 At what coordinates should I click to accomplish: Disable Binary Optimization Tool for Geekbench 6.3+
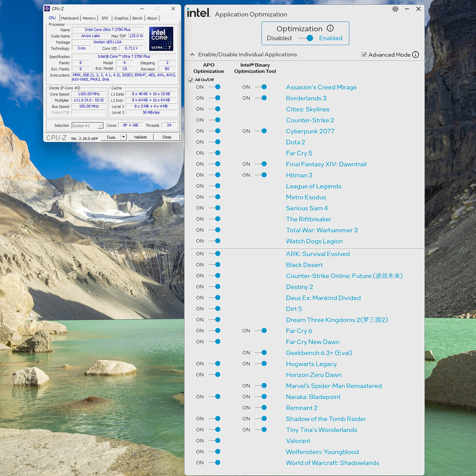[261, 353]
